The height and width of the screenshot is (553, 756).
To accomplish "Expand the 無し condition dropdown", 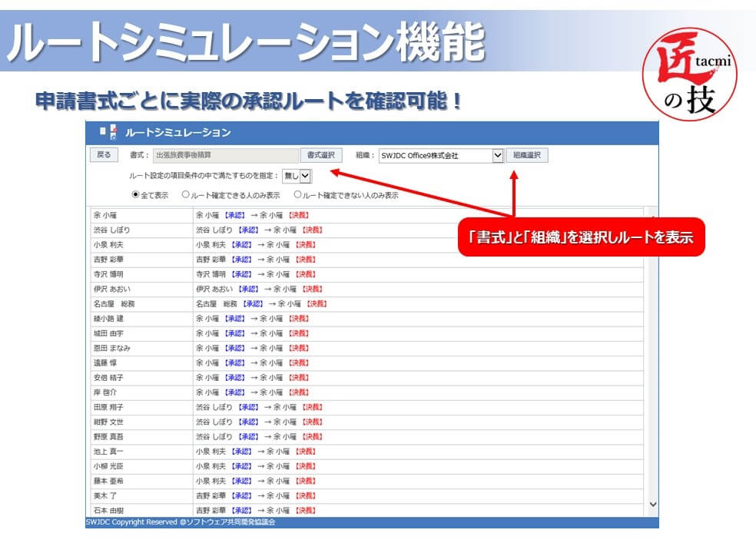I will click(297, 176).
